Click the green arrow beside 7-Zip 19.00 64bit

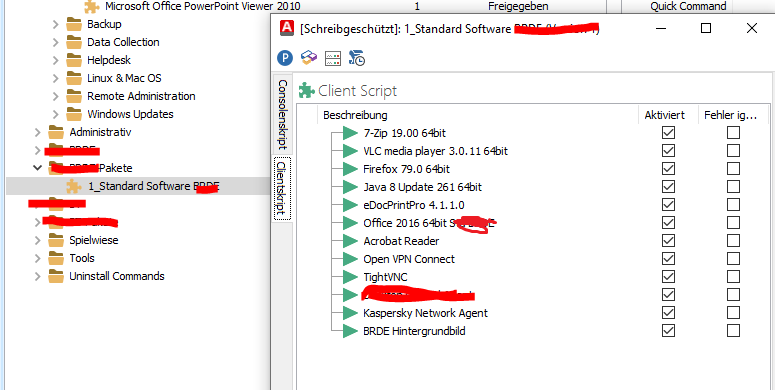pos(350,133)
